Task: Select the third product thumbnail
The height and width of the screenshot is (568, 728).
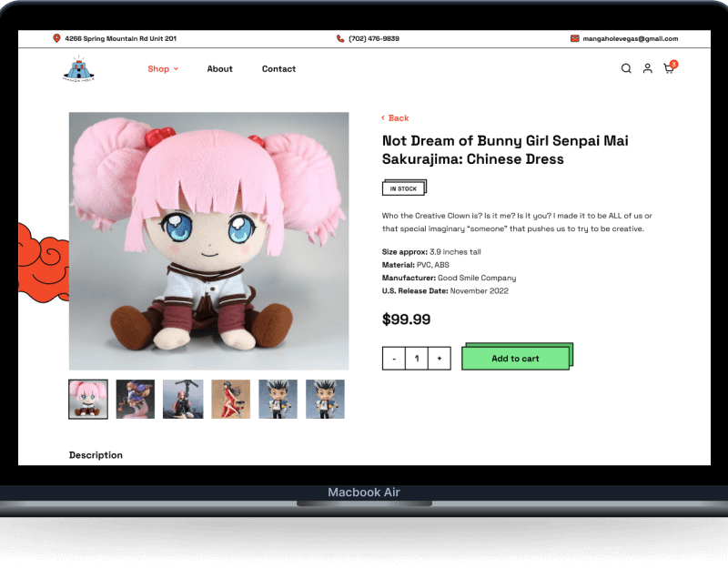Action: [183, 400]
